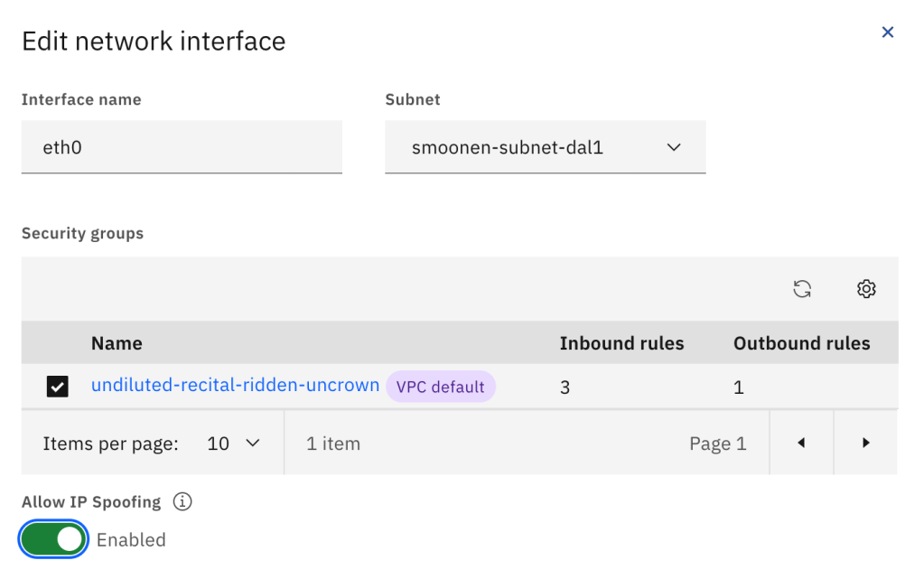Screen dimensions: 924x579
Task: Click the VPC default tag
Action: [x=441, y=387]
